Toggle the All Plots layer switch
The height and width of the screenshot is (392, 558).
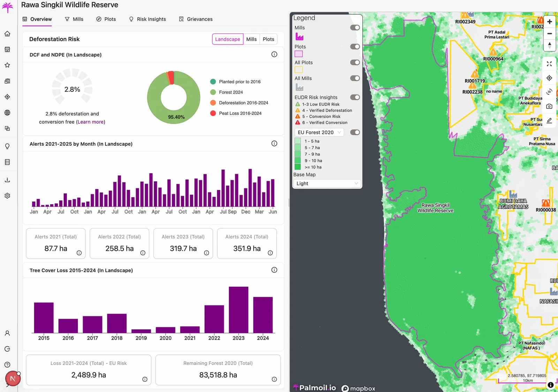[x=355, y=62]
